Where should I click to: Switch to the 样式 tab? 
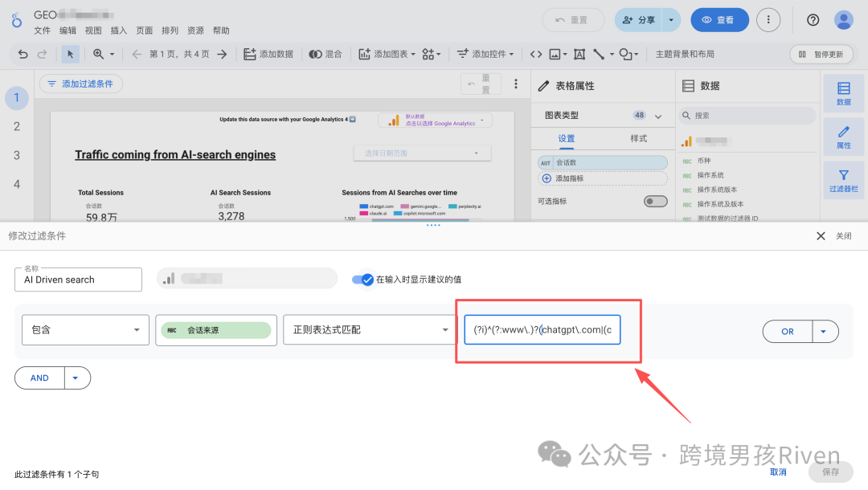tap(638, 138)
